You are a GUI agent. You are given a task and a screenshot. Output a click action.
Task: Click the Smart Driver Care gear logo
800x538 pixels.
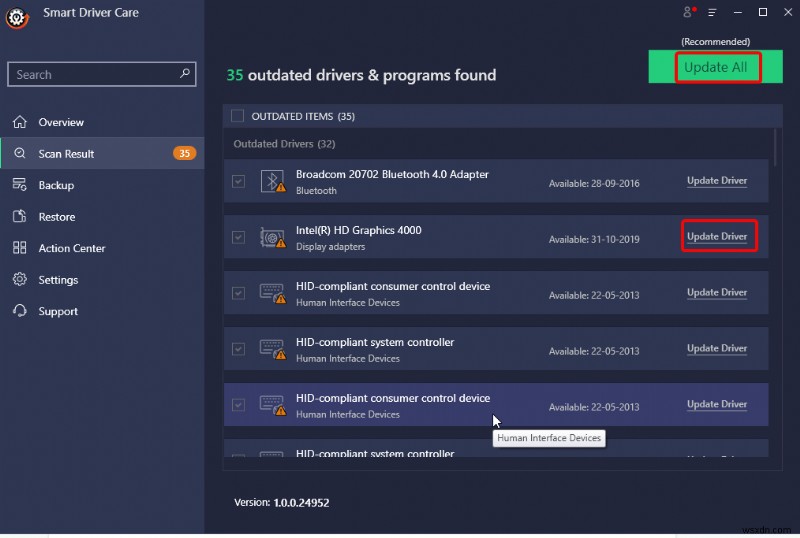pyautogui.click(x=17, y=17)
